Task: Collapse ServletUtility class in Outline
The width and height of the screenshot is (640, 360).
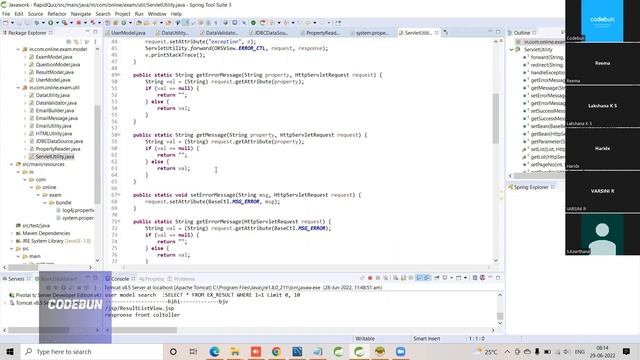Action: pos(511,49)
